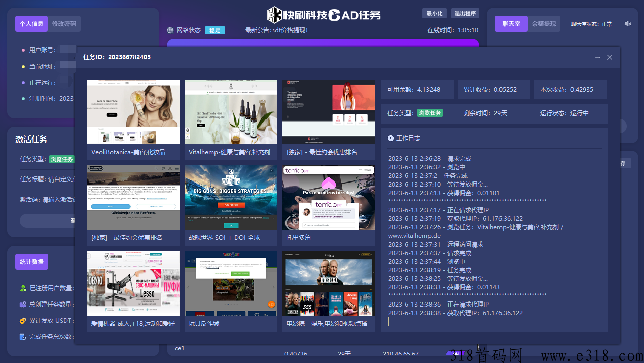Image resolution: width=644 pixels, height=363 pixels.
Task: Click log line 2:38:19 - 任务完成
Action: pyautogui.click(x=430, y=270)
